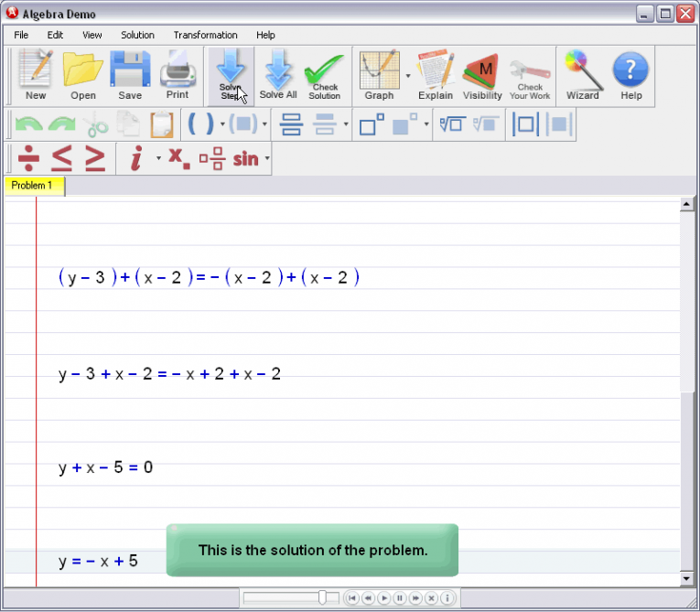The height and width of the screenshot is (612, 700).
Task: Click the play button in the player bar
Action: 384,597
